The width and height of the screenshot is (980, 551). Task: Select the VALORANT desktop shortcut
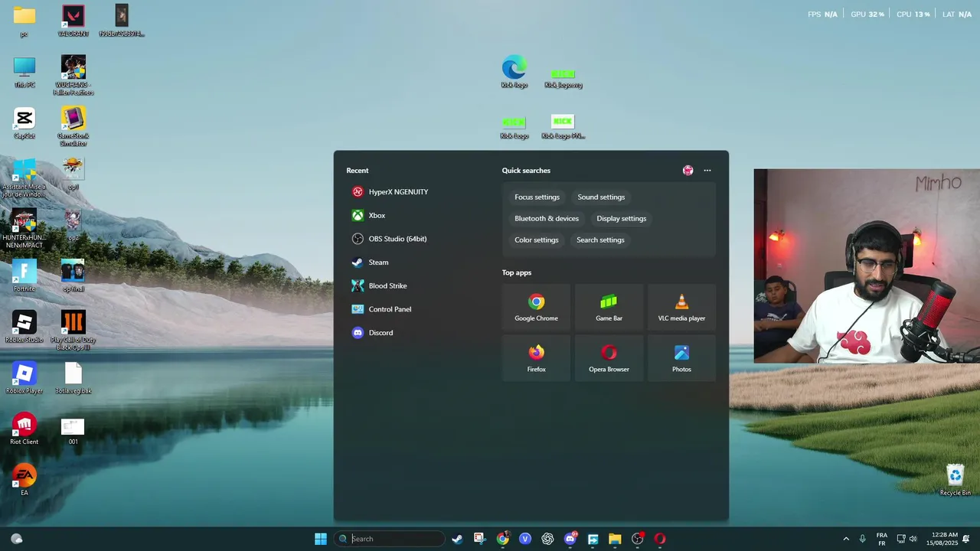coord(73,21)
